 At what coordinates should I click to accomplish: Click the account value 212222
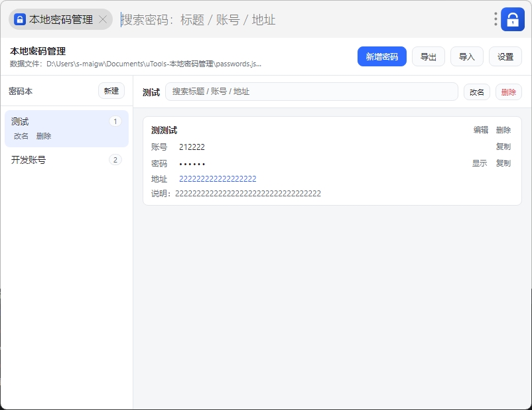(x=192, y=147)
